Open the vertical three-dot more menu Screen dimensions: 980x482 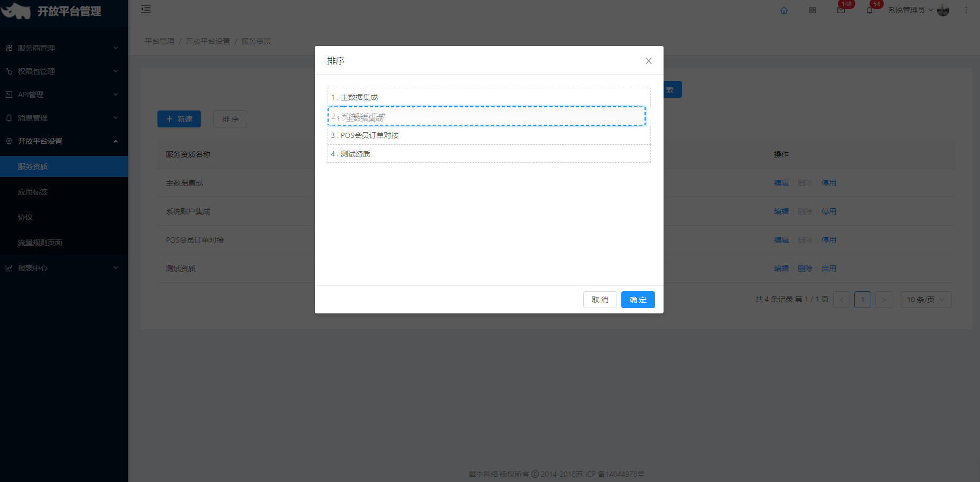966,10
